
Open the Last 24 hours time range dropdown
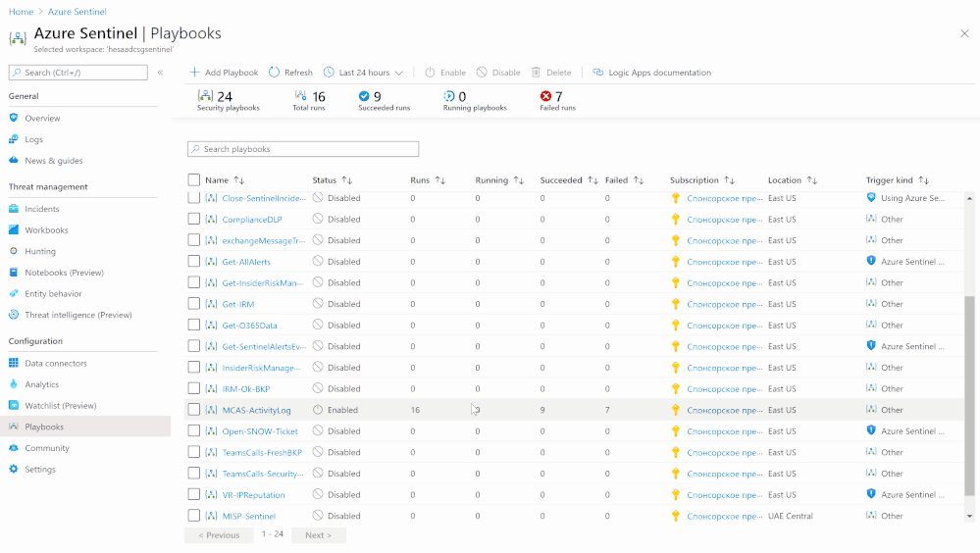point(364,73)
